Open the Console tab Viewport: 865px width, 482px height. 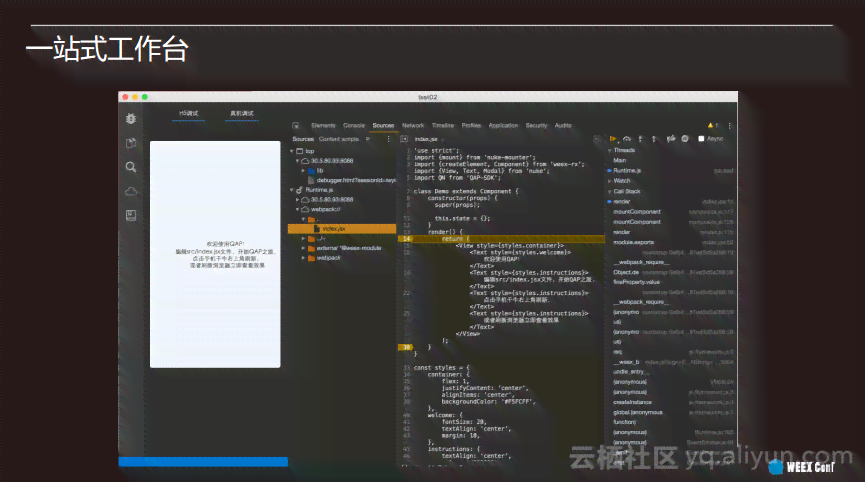coord(354,126)
